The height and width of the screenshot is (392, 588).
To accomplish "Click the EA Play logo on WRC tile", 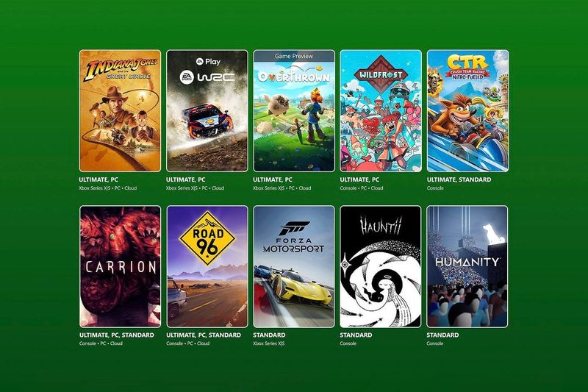I will pyautogui.click(x=208, y=61).
